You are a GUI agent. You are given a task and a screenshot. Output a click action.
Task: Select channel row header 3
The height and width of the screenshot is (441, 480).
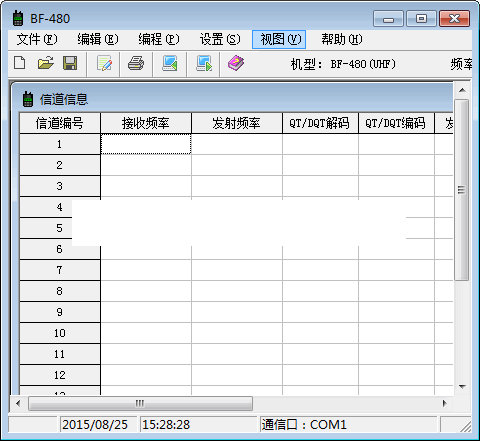[x=60, y=186]
